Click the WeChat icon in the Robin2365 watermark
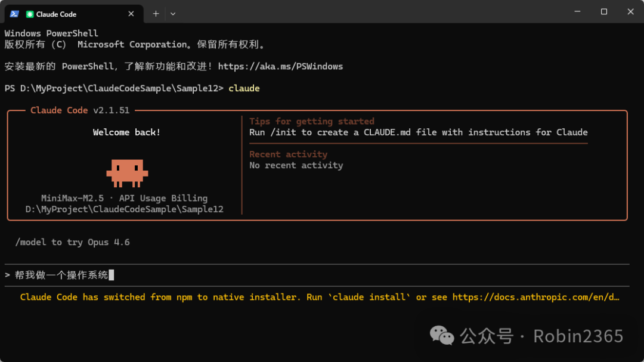This screenshot has width=644, height=362. click(x=441, y=336)
